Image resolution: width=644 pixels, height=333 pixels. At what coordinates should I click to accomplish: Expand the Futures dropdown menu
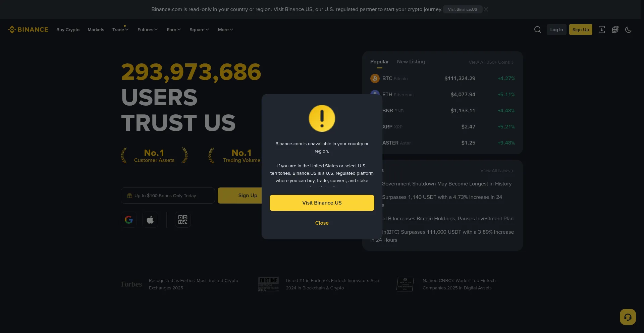[148, 30]
